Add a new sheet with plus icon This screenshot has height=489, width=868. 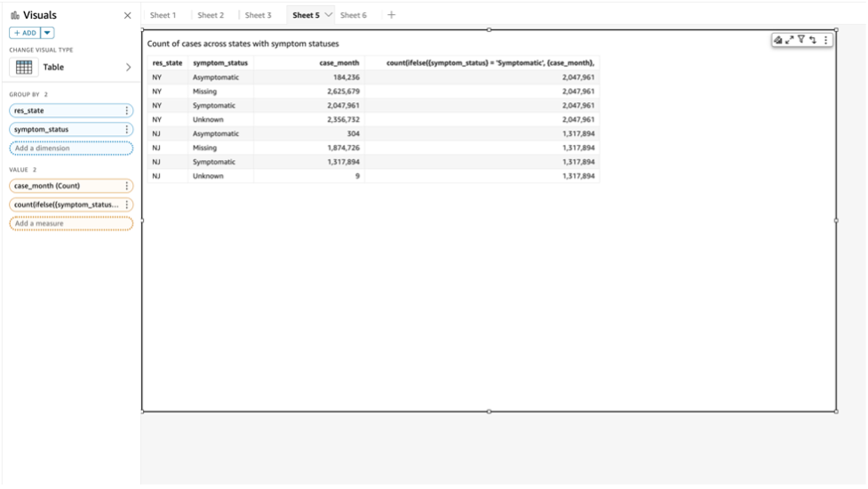click(392, 15)
